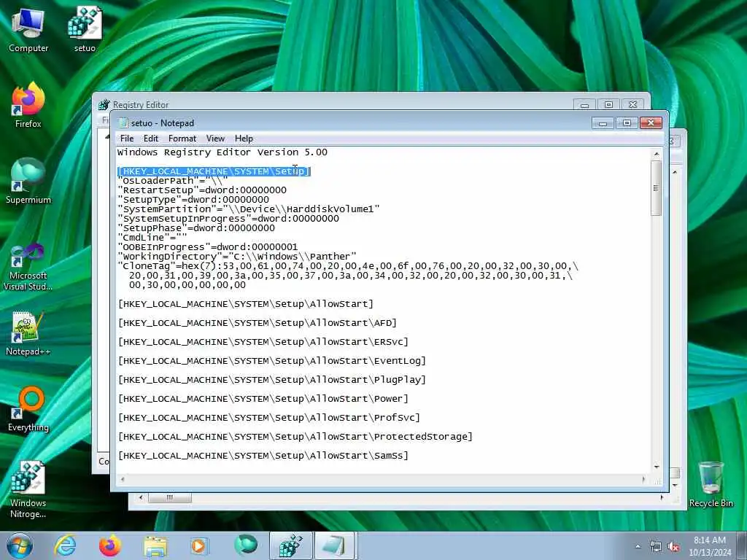
Task: Close the setuo Notepad window
Action: pos(651,123)
